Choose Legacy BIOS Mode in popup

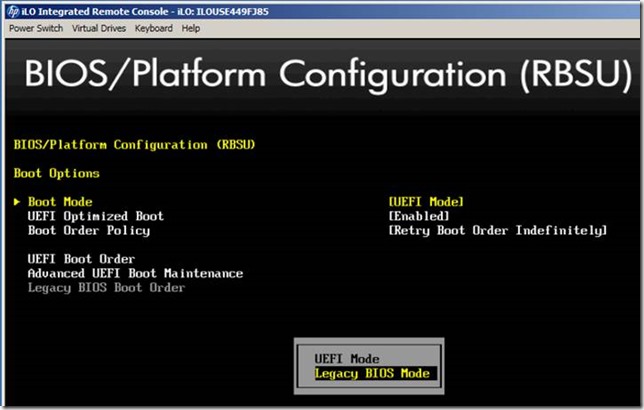click(372, 374)
